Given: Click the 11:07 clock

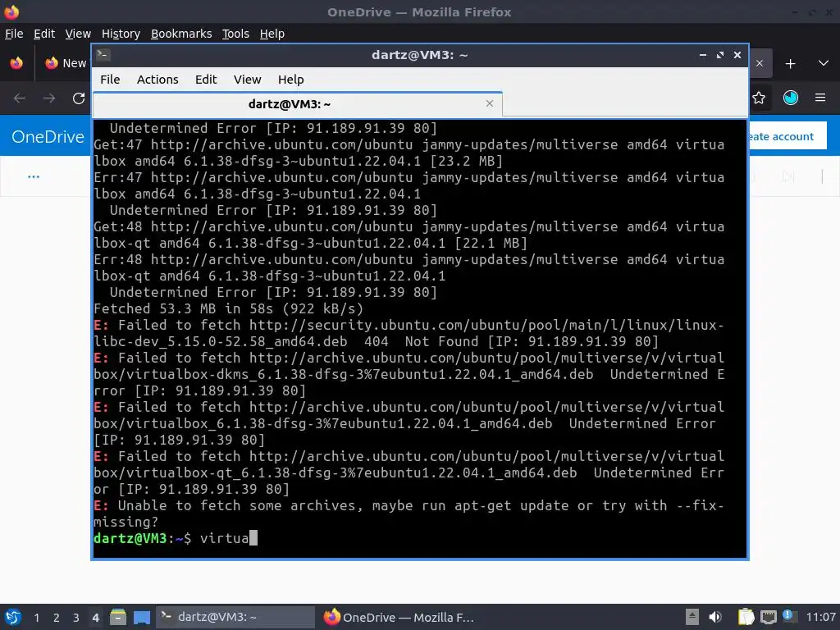Looking at the screenshot, I should [820, 617].
